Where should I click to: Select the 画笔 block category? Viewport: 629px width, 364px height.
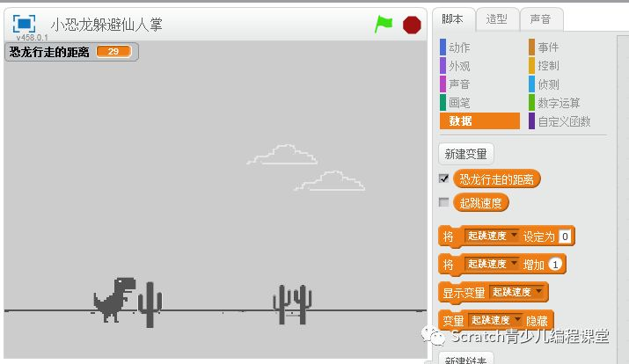[459, 103]
